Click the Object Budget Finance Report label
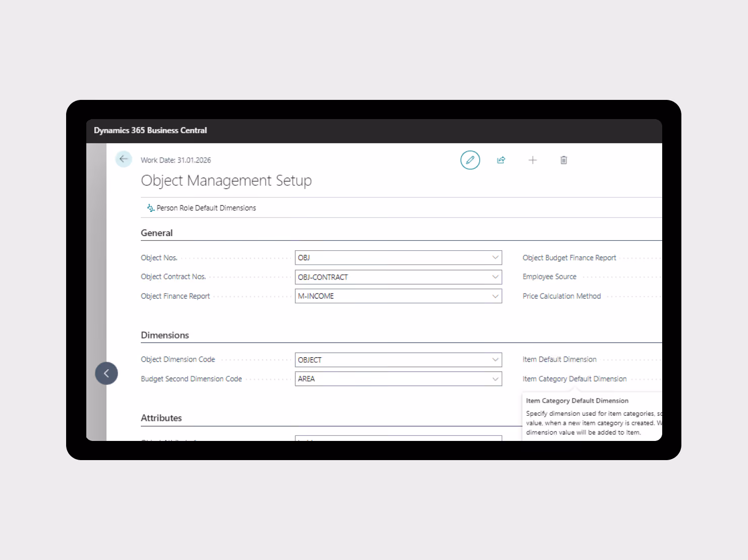This screenshot has height=560, width=748. (x=569, y=258)
